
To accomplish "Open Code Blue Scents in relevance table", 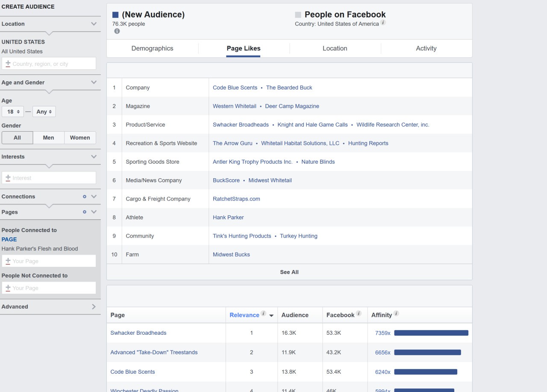I will point(132,372).
